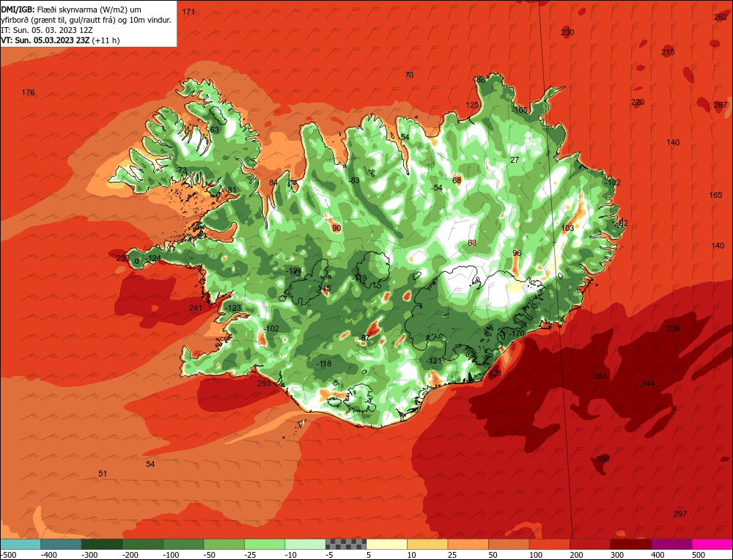Select the map value 165

tap(715, 195)
